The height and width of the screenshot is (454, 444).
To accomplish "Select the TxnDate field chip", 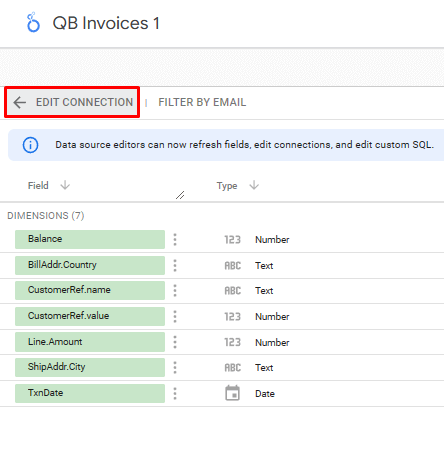I will coord(90,393).
